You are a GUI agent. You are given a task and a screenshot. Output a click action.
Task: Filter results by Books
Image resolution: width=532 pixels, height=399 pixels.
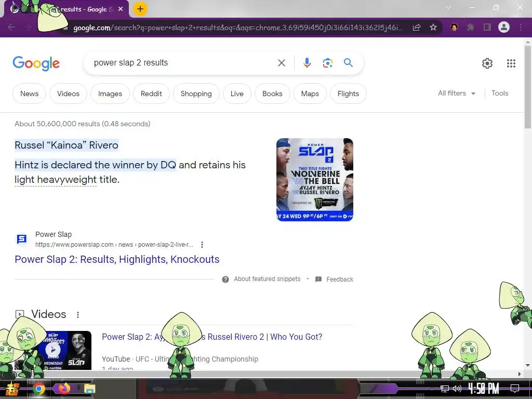(272, 94)
